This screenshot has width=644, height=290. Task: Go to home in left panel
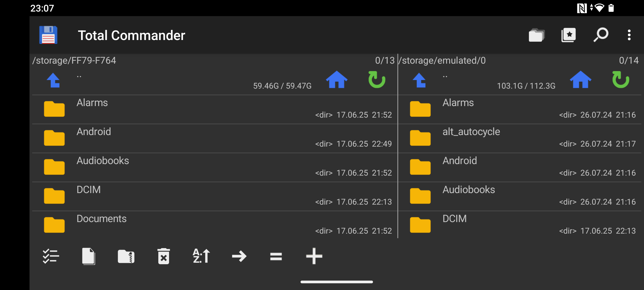pyautogui.click(x=336, y=80)
